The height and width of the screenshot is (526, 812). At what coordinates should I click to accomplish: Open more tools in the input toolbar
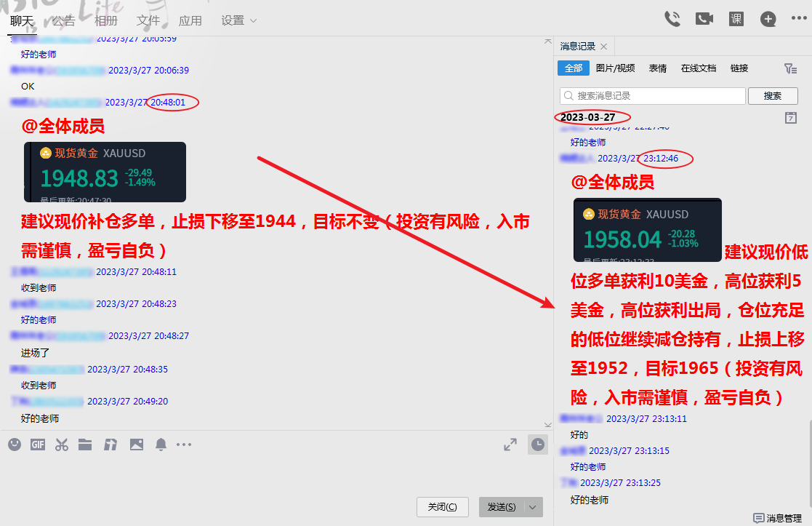(x=184, y=445)
